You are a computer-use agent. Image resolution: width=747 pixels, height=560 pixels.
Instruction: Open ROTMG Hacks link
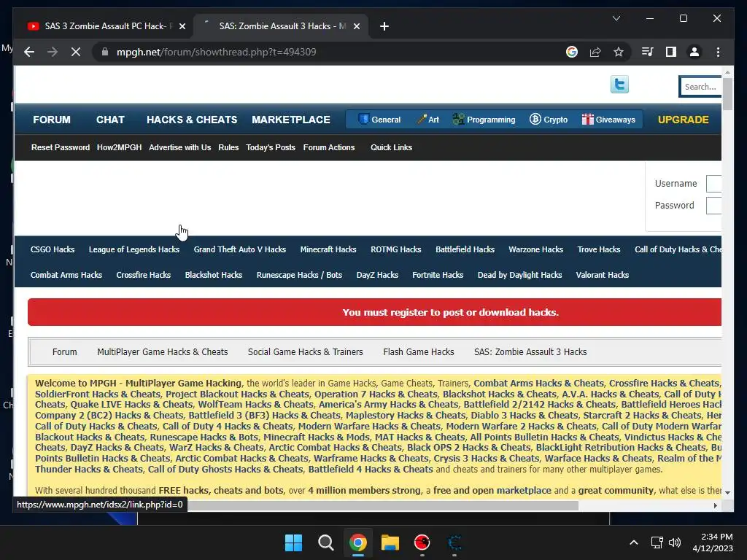click(396, 249)
